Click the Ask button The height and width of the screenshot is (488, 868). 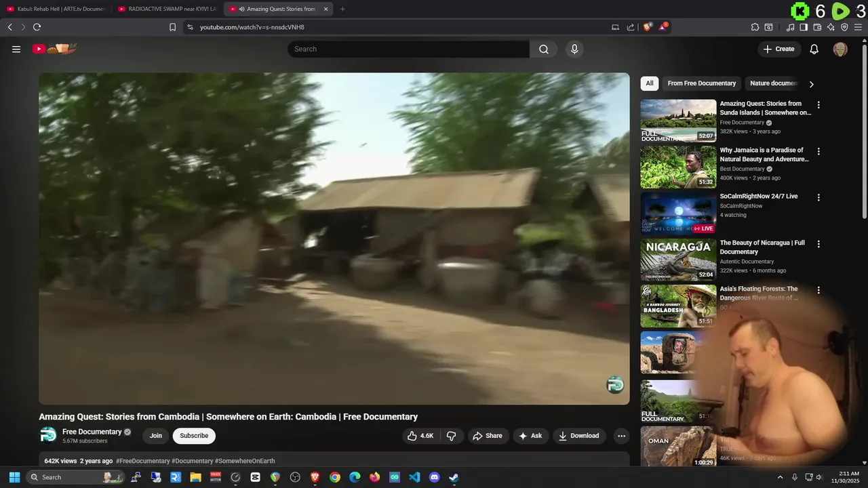(x=530, y=436)
